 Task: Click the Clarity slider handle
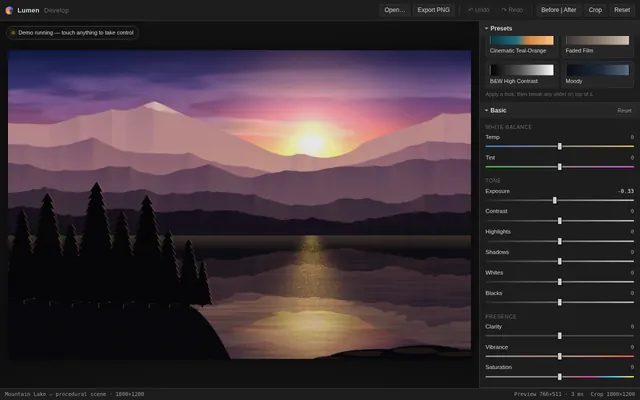560,336
